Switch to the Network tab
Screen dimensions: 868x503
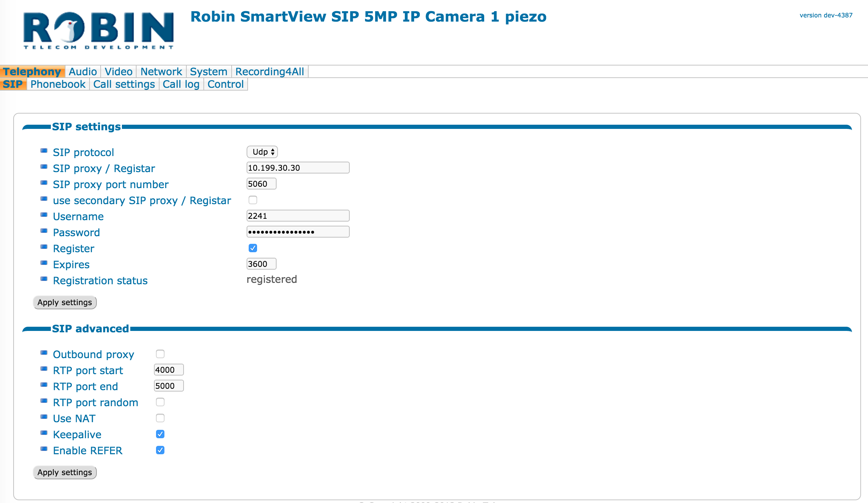click(x=161, y=72)
